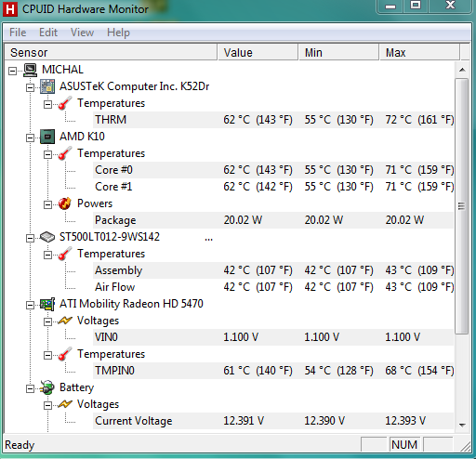This screenshot has height=459, width=476.
Task: Open the Help menu
Action: pyautogui.click(x=118, y=33)
